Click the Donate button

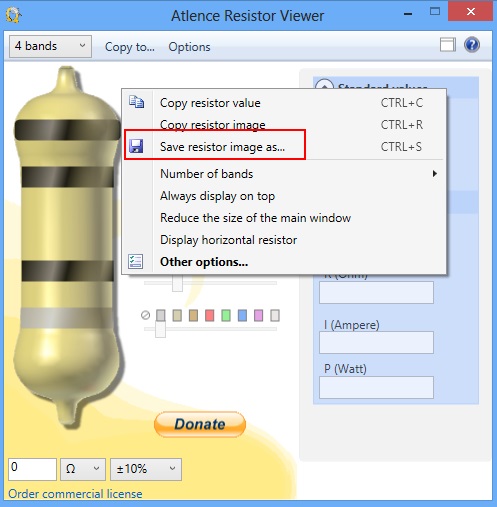point(200,424)
